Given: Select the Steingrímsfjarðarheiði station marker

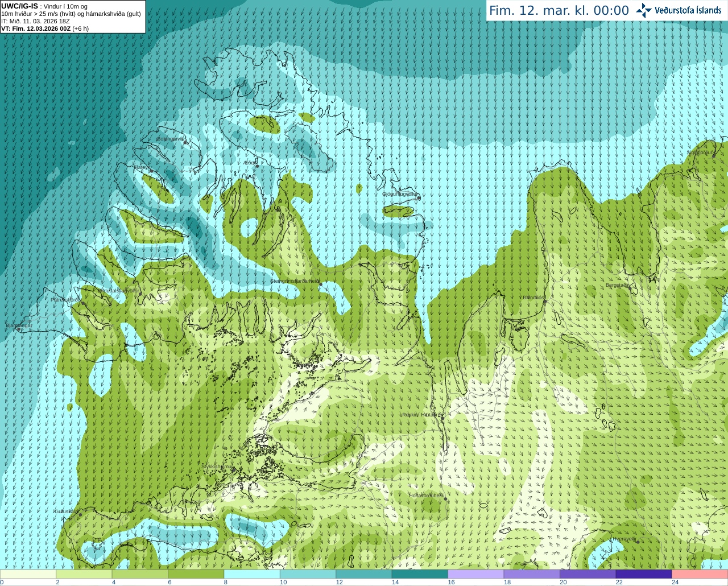Looking at the screenshot, I should tap(320, 284).
